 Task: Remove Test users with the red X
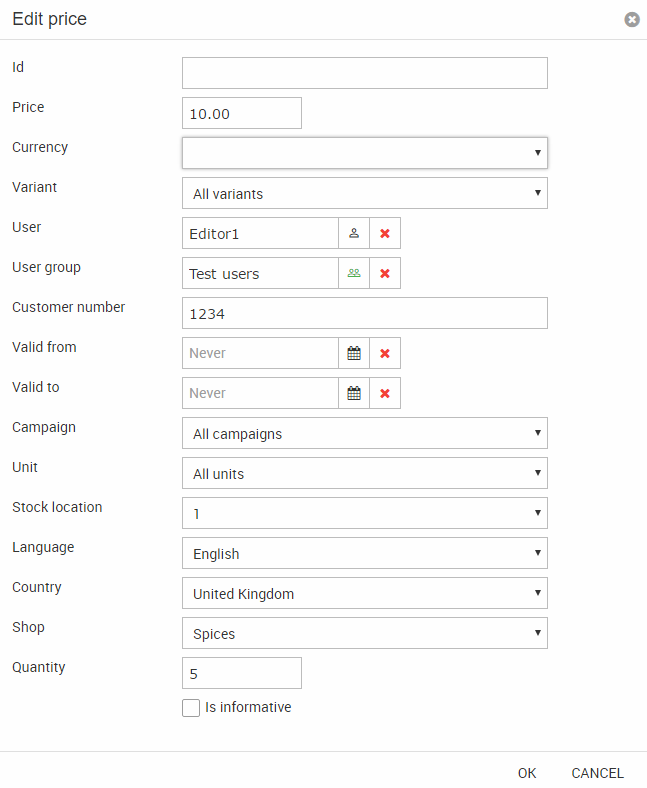(385, 273)
